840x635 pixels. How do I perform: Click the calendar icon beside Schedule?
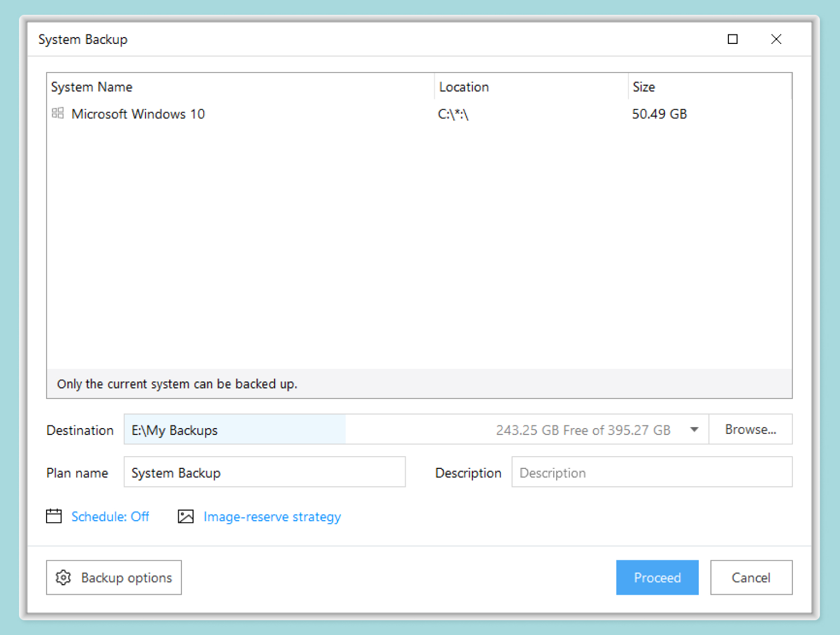pos(54,516)
